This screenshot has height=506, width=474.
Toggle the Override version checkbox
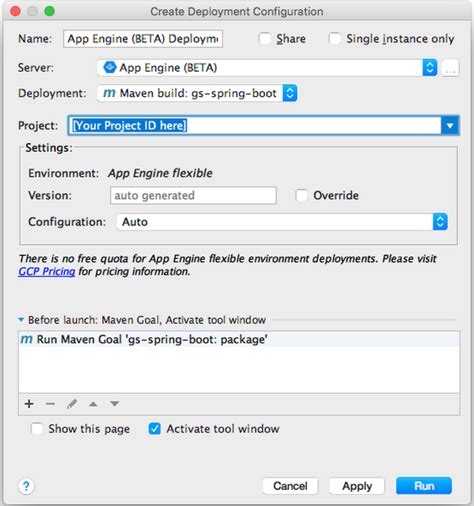click(301, 195)
